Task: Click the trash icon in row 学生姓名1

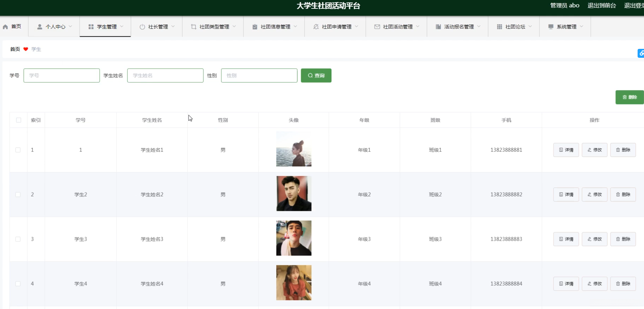Action: click(x=618, y=150)
